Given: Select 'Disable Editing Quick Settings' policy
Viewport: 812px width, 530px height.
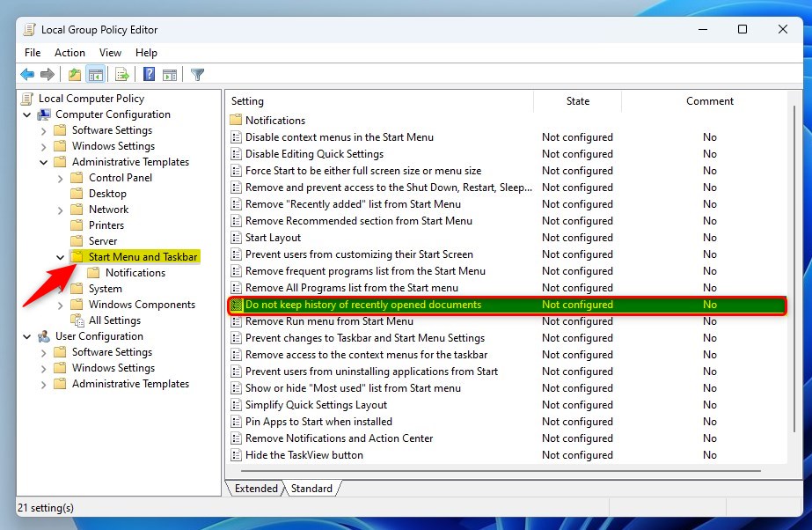Looking at the screenshot, I should [x=314, y=154].
